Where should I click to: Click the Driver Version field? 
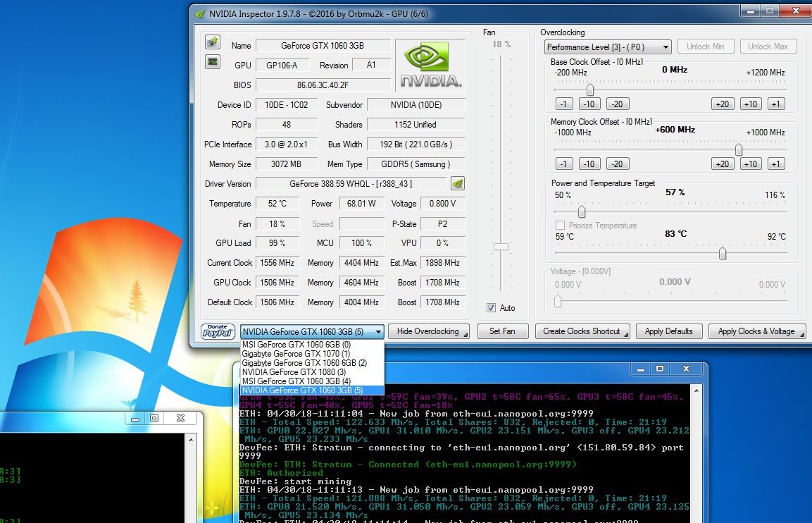(x=351, y=183)
